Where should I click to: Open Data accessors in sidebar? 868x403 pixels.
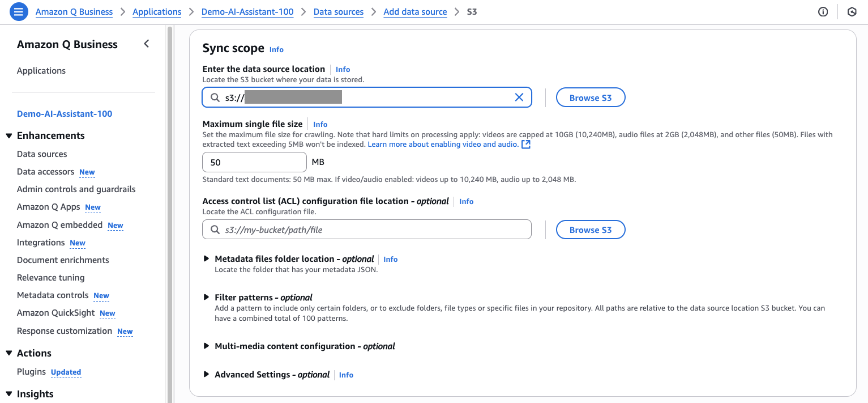coord(45,172)
